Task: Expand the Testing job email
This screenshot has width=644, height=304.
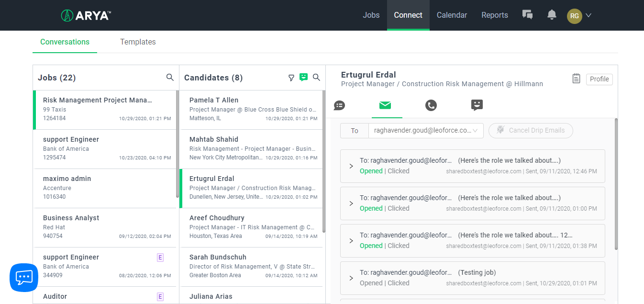Action: click(x=351, y=278)
